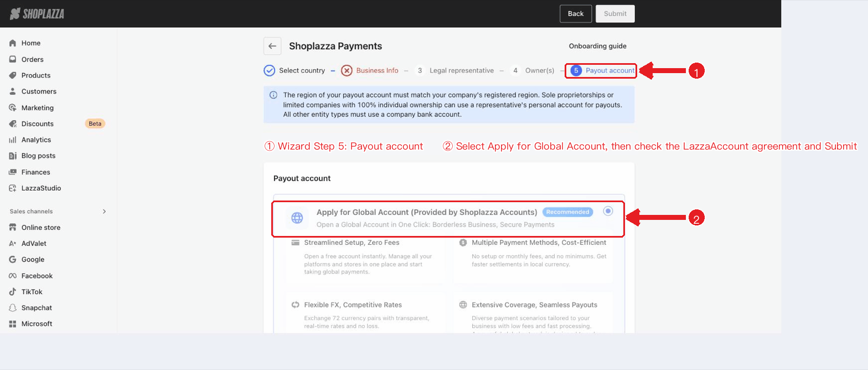Click the LazzaStudio icon
Viewport: 868px width, 370px height.
(13, 188)
